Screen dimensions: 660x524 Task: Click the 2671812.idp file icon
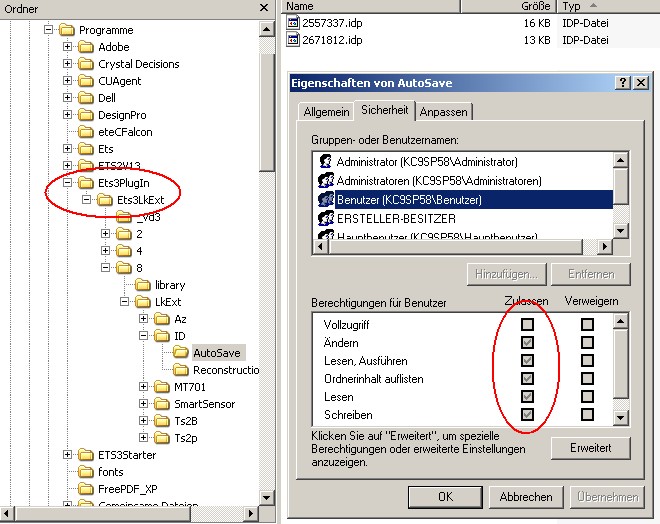[x=293, y=40]
